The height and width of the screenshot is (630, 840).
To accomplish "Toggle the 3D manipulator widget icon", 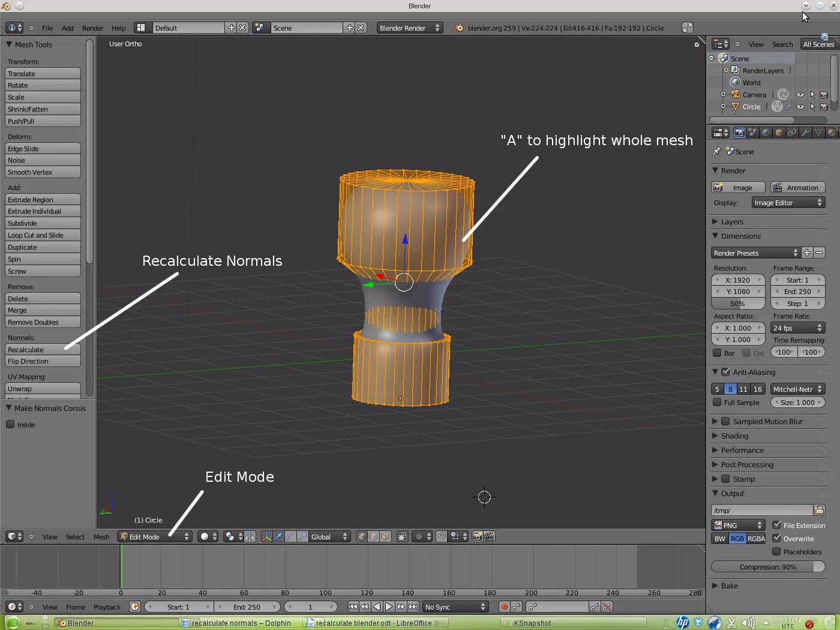I will click(267, 536).
